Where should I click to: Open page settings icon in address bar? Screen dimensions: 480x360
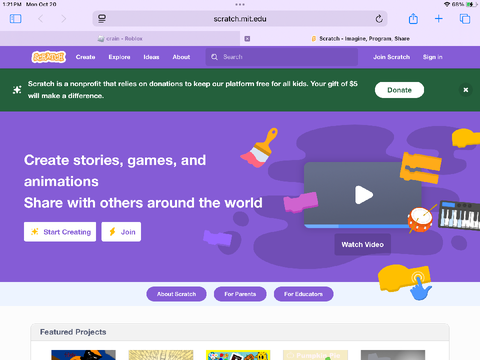[102, 19]
